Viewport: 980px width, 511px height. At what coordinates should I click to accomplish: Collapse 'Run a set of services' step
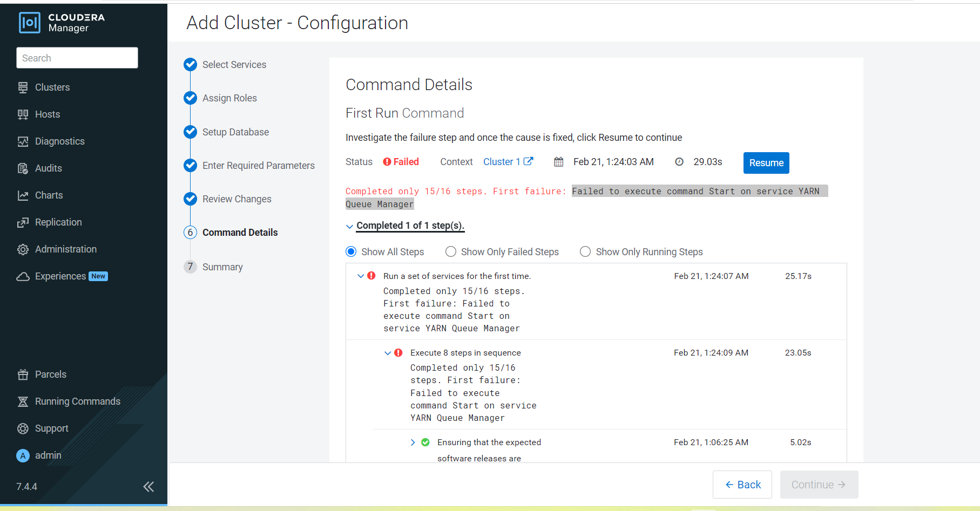coord(361,276)
